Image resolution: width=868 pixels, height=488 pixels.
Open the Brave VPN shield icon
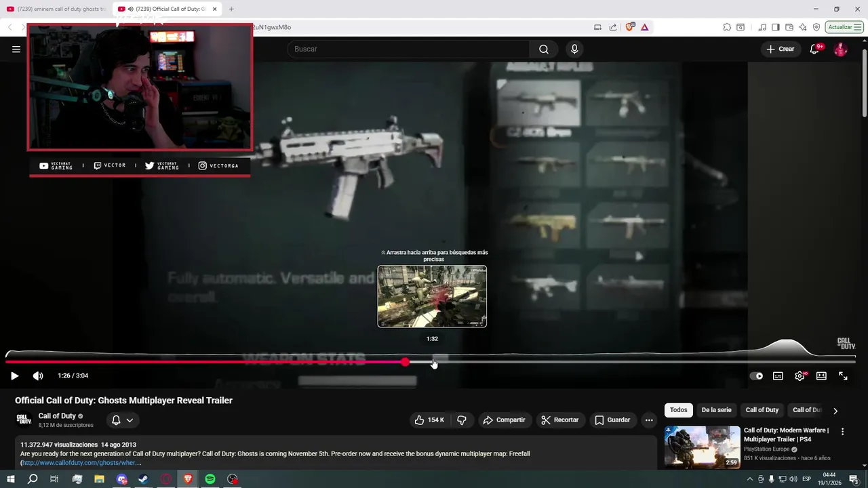tap(816, 27)
